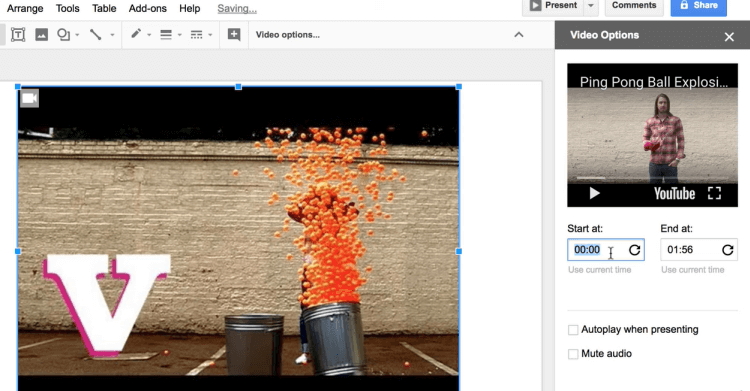Click the Video options toolbar button

click(287, 35)
